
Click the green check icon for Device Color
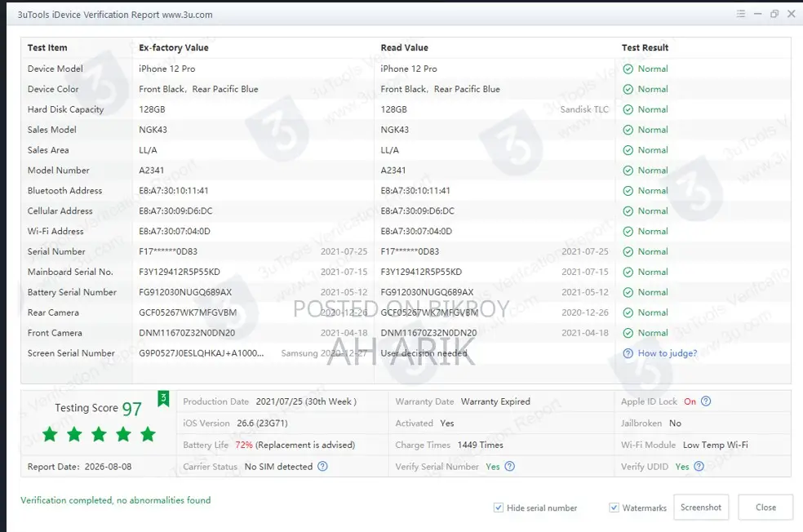(628, 90)
